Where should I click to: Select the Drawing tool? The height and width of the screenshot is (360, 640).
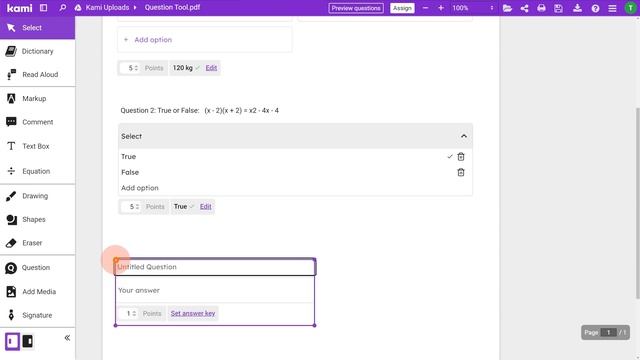coord(38,196)
